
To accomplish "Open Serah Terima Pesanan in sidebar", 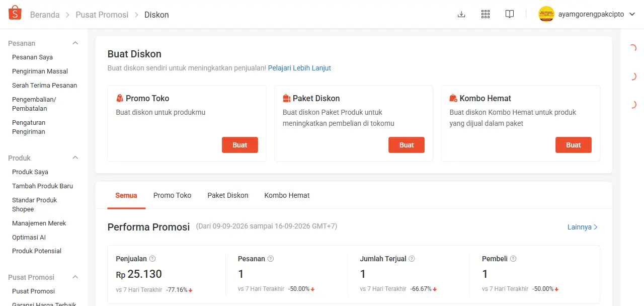I will (x=44, y=86).
